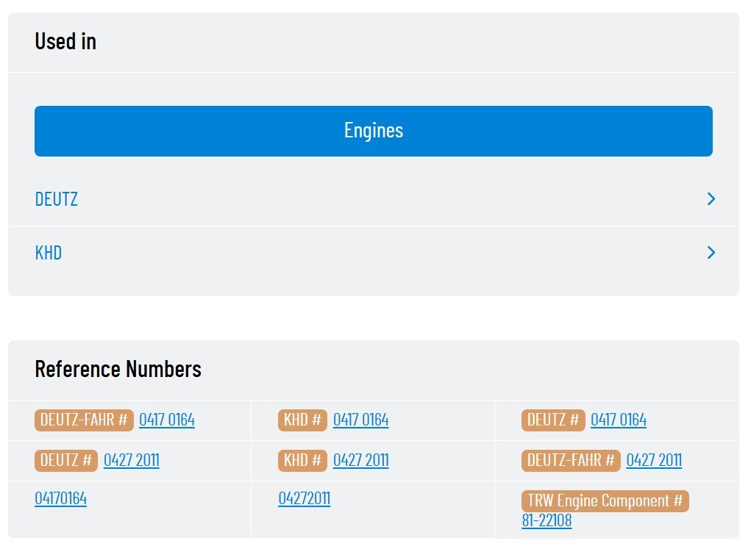This screenshot has height=560, width=751.
Task: Click the 'TRW Engine Component #' badge
Action: (605, 501)
